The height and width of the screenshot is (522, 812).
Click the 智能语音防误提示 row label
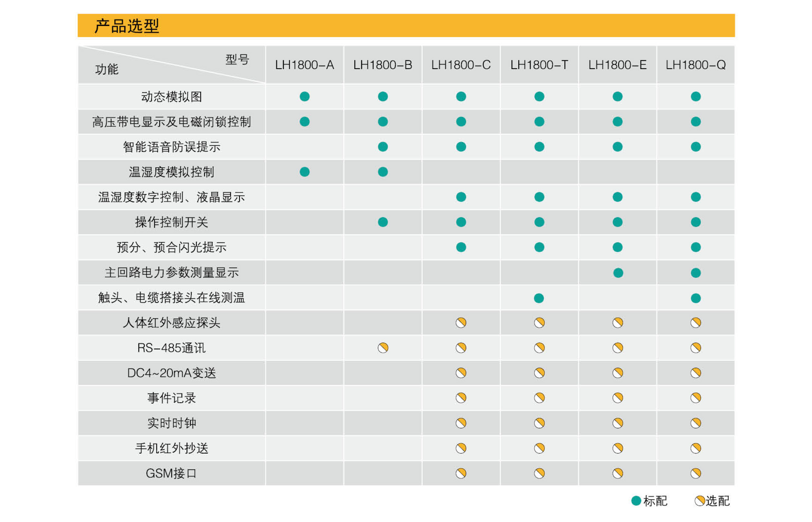pos(172,147)
